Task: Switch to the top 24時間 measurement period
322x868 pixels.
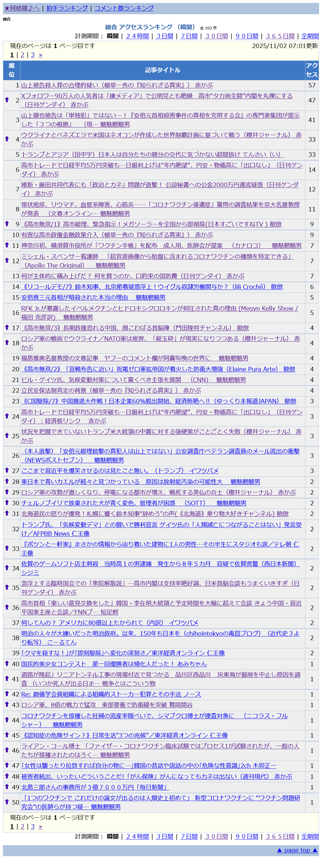Action: [137, 36]
